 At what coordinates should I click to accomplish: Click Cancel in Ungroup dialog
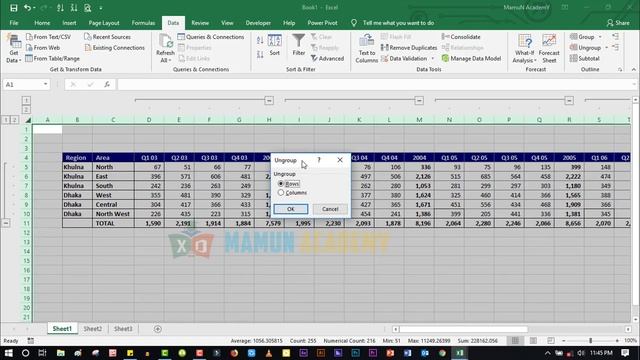(x=330, y=209)
